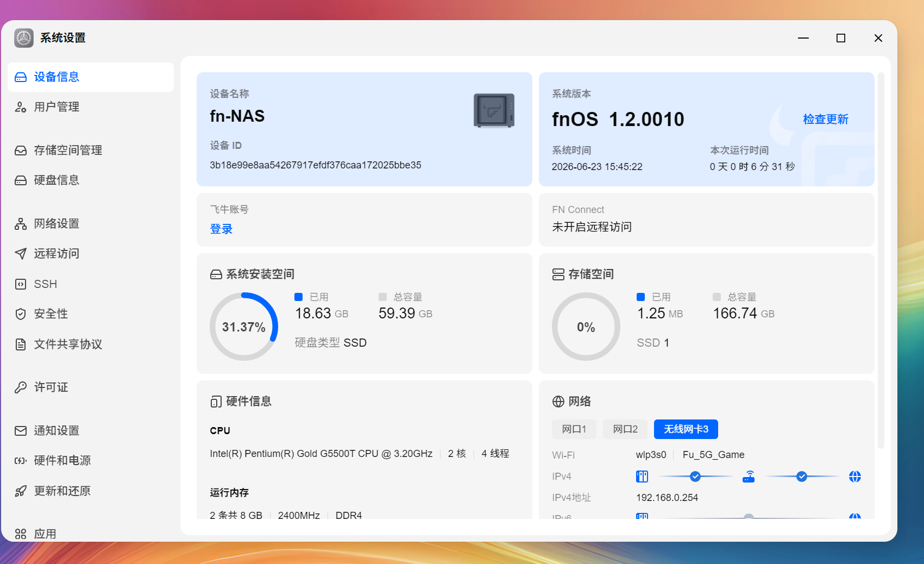Screen dimensions: 924x564
Task: Click the Fu_5G_Game Wi-Fi name
Action: tap(713, 455)
